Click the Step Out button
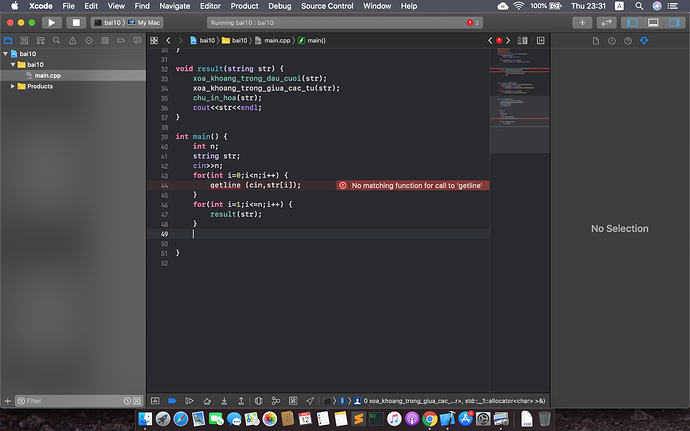The image size is (690, 431). tap(241, 401)
